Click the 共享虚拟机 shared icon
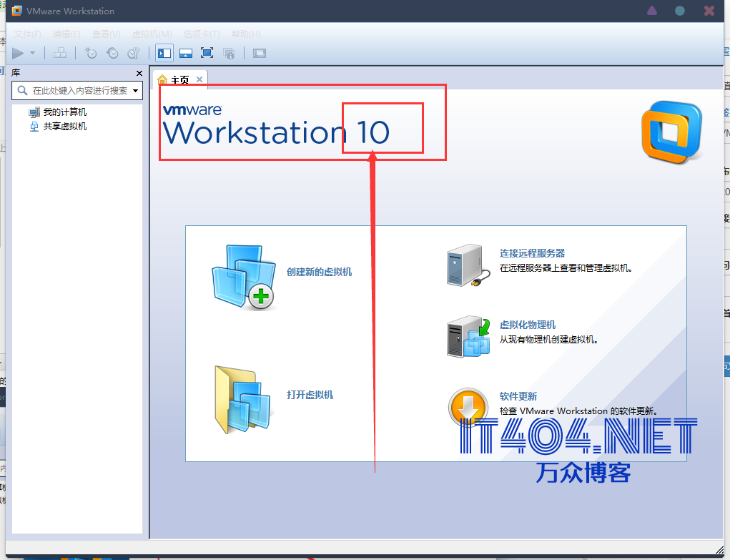The image size is (730, 560). [x=34, y=127]
